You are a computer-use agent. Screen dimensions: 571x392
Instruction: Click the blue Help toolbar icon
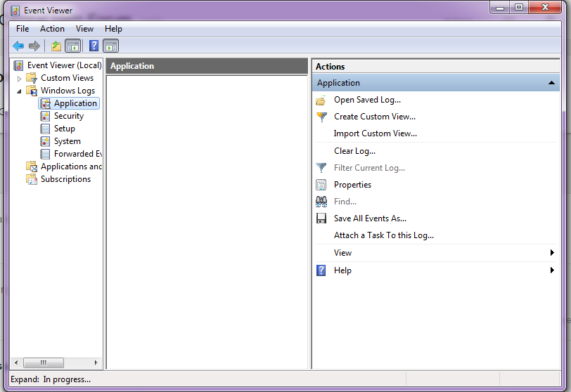click(x=94, y=46)
